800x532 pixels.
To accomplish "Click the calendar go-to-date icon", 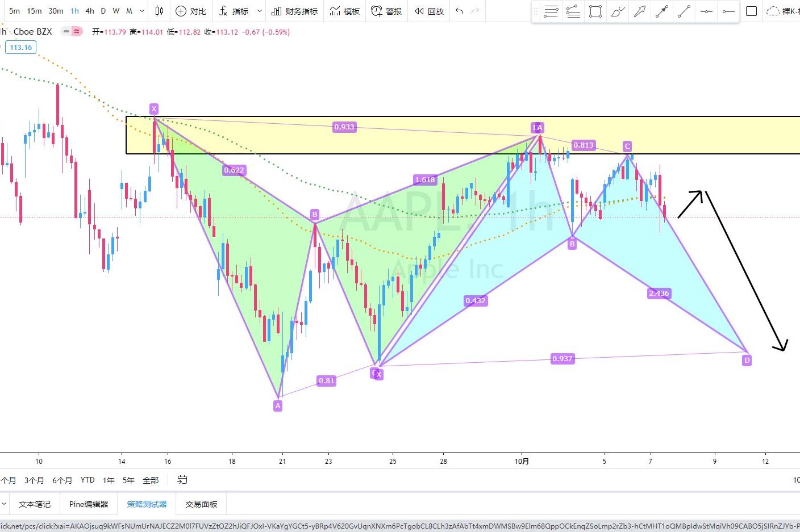I will (182, 480).
